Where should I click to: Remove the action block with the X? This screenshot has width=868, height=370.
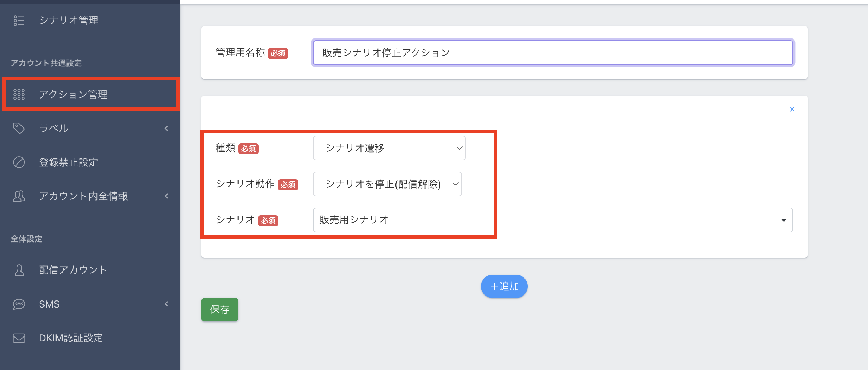(x=792, y=109)
